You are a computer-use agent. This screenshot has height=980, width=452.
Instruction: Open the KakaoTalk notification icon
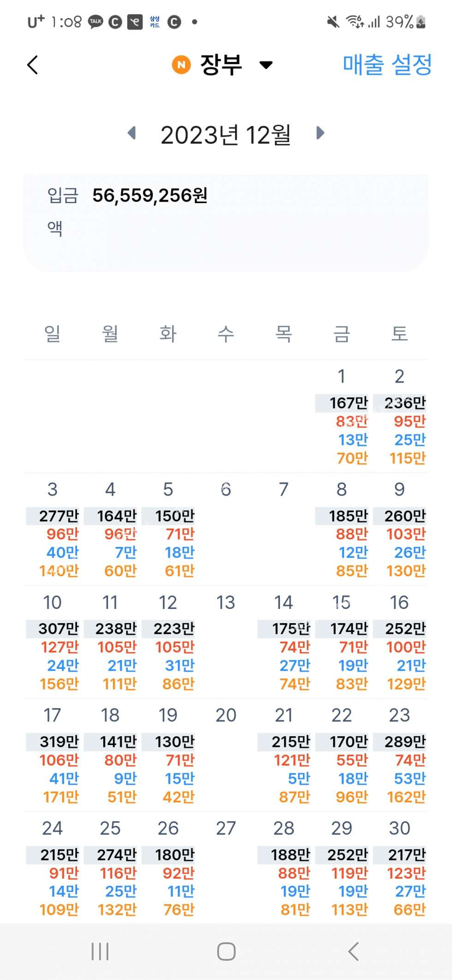(95, 22)
